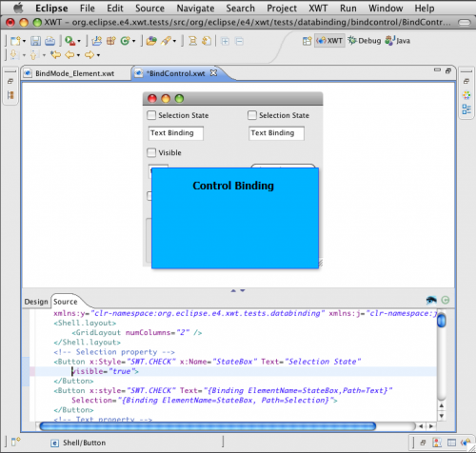Image resolution: width=476 pixels, height=453 pixels.
Task: Click the vertical scrollbar down arrow
Action: click(442, 416)
